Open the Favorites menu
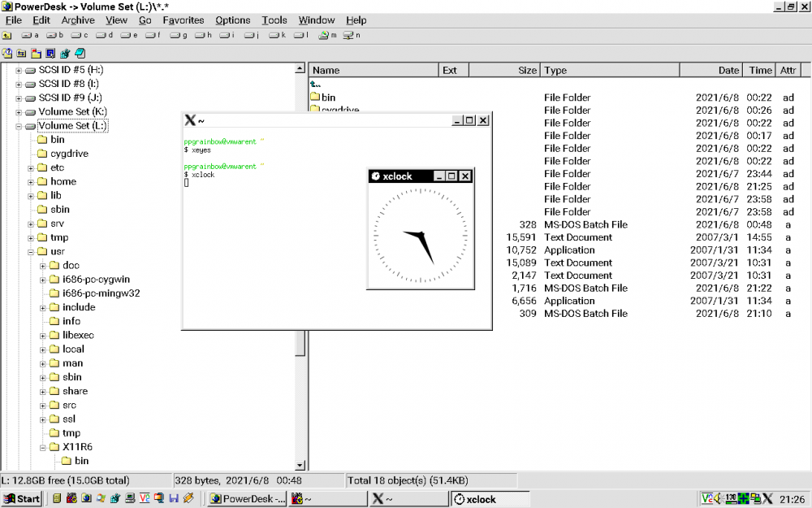The image size is (812, 508). [x=184, y=20]
